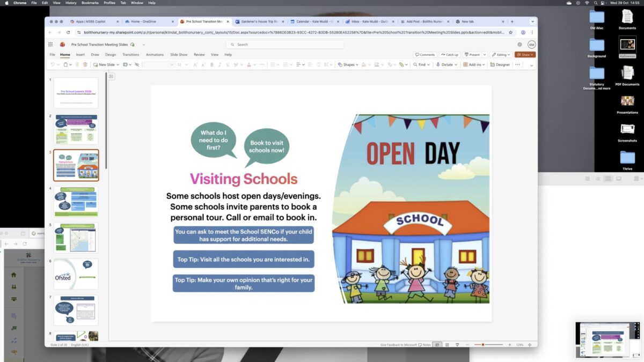
Task: Toggle Italic text formatting
Action: click(x=219, y=64)
